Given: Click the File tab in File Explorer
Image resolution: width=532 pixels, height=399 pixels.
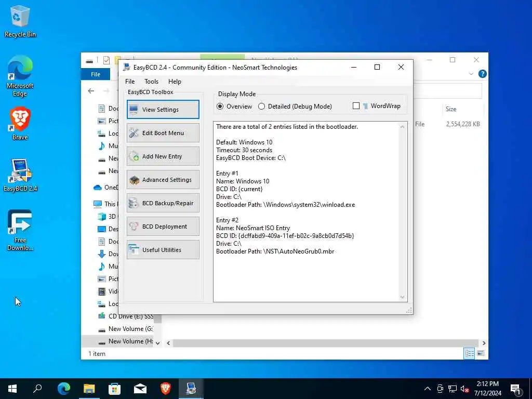Looking at the screenshot, I should pos(96,74).
